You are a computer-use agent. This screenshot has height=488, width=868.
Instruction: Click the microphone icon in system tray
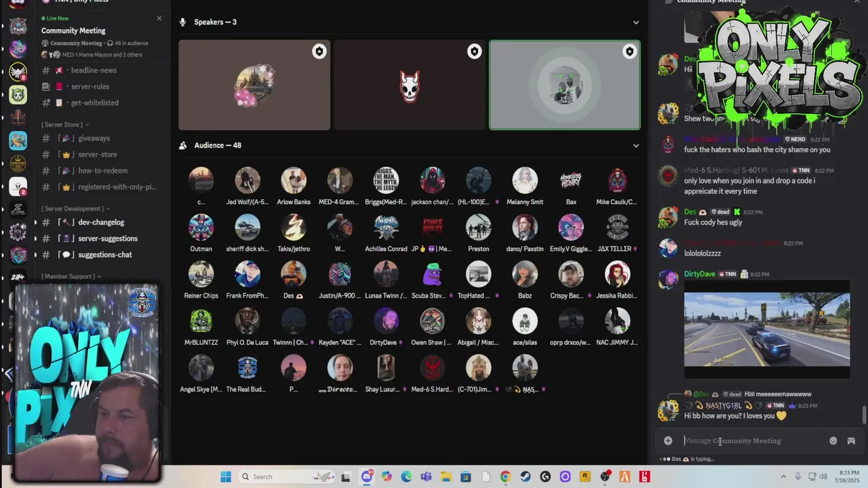797,476
